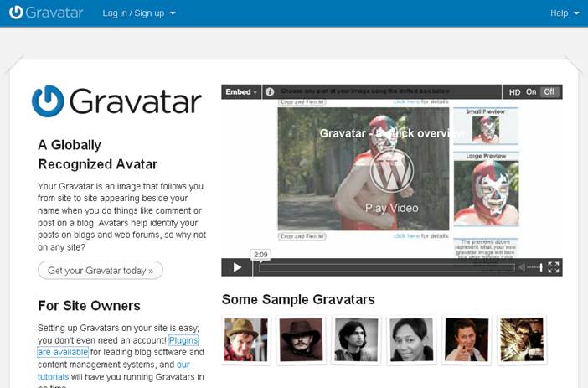Click the Play Video text overlay

point(392,208)
